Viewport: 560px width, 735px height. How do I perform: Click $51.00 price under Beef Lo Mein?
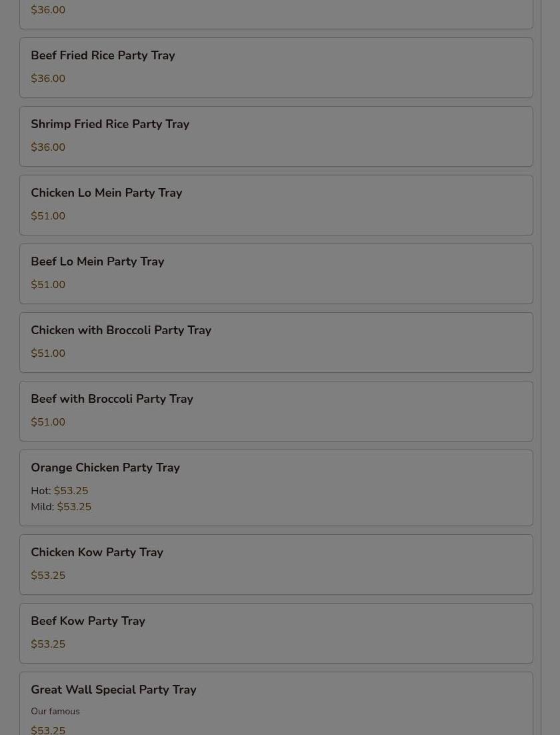tap(48, 285)
